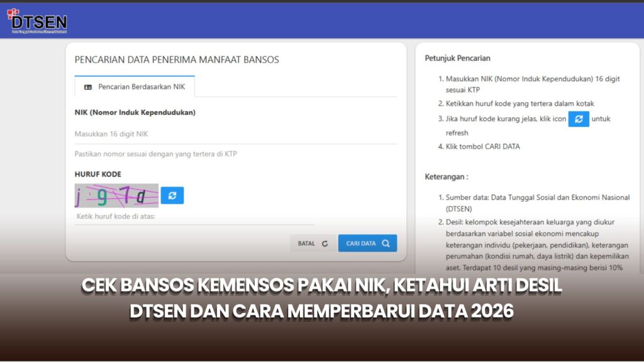Click the DTSEN logo in header
The image size is (644, 362).
click(37, 21)
